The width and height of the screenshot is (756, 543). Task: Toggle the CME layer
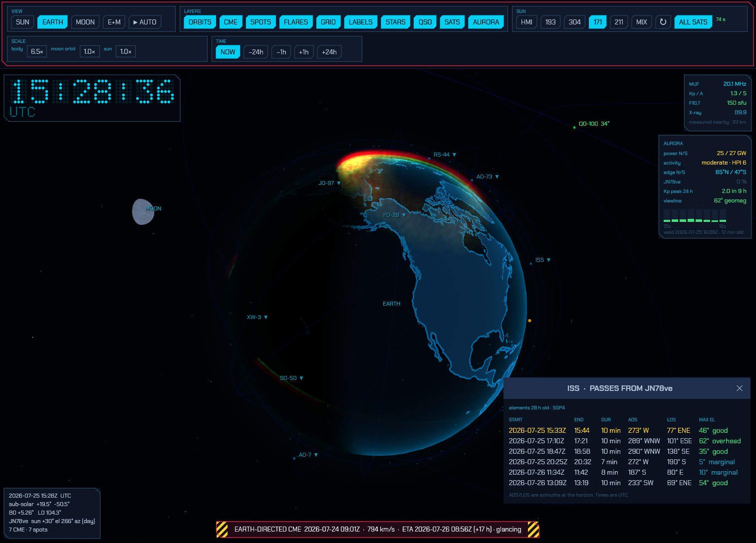pyautogui.click(x=231, y=22)
